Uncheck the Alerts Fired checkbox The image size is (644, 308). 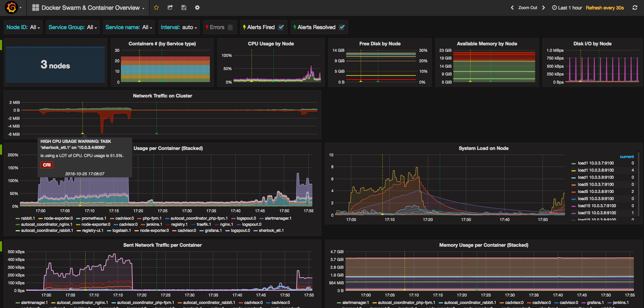coord(281,27)
